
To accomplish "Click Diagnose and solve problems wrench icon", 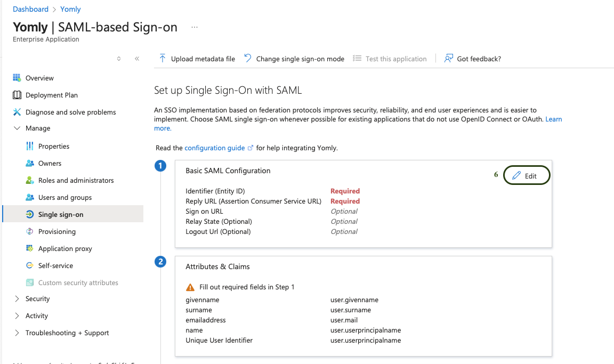I will pos(17,112).
